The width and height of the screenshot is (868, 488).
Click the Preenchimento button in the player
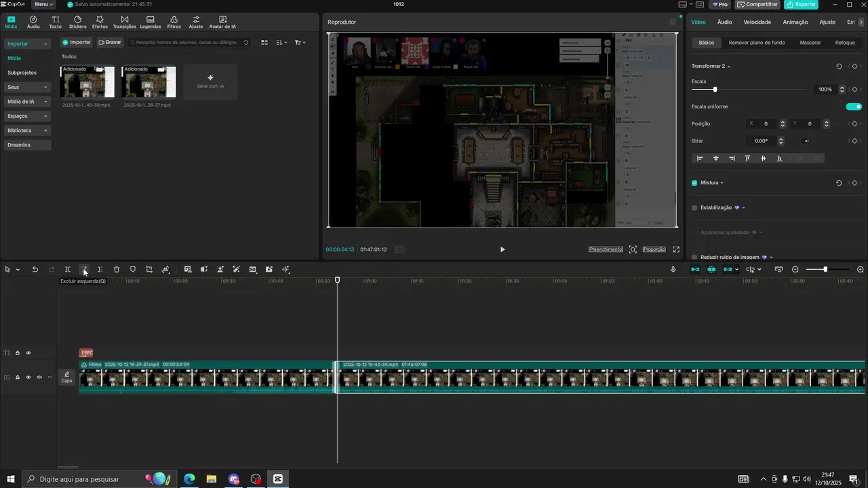pyautogui.click(x=606, y=249)
